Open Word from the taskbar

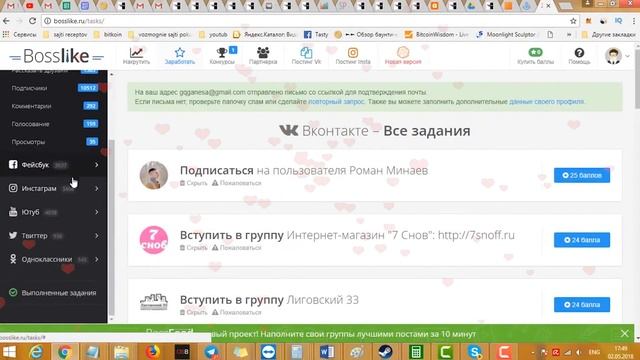327,352
